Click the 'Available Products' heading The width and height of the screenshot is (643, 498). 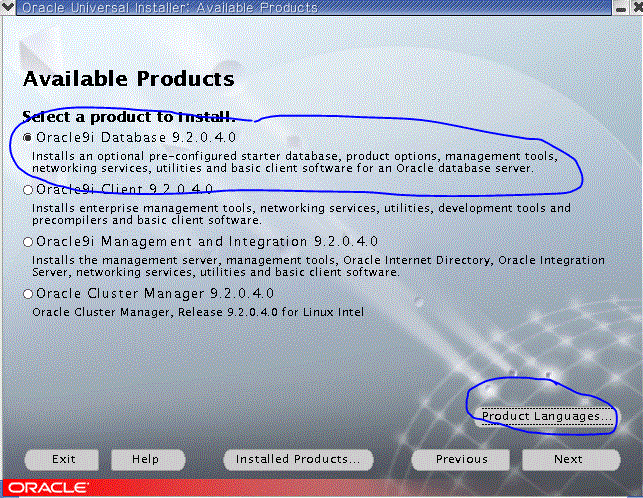(x=129, y=79)
